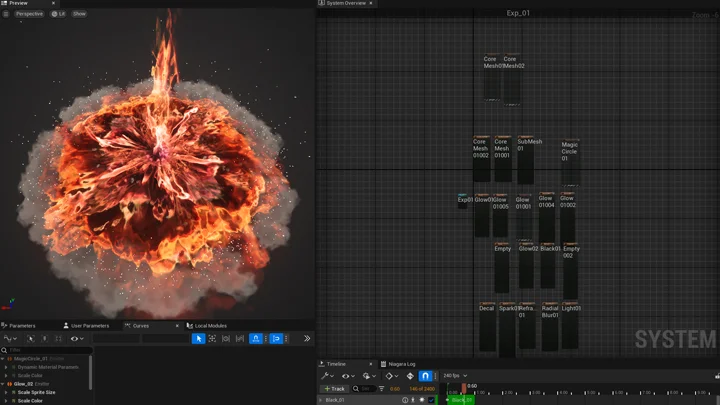The image size is (720, 405).
Task: Toggle the Lit view mode button
Action: [x=58, y=14]
